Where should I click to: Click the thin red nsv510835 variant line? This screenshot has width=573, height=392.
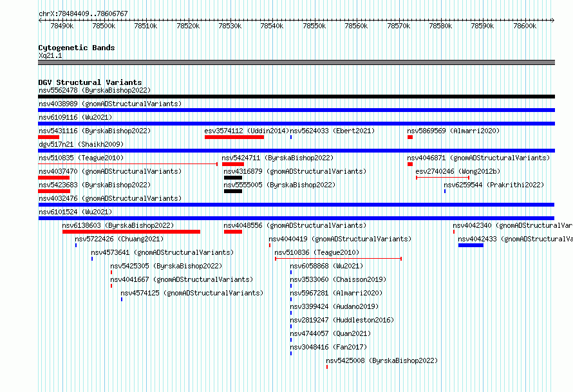pos(128,164)
